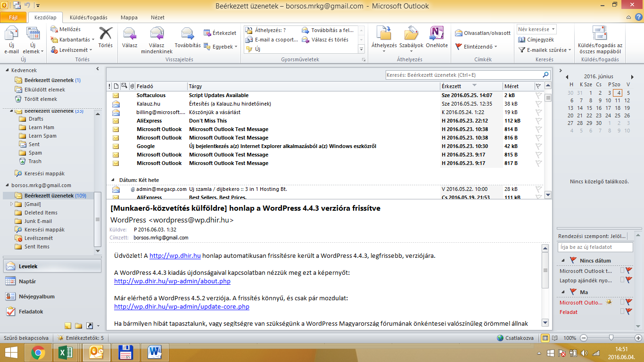Reply using the Válasz icon

click(130, 38)
